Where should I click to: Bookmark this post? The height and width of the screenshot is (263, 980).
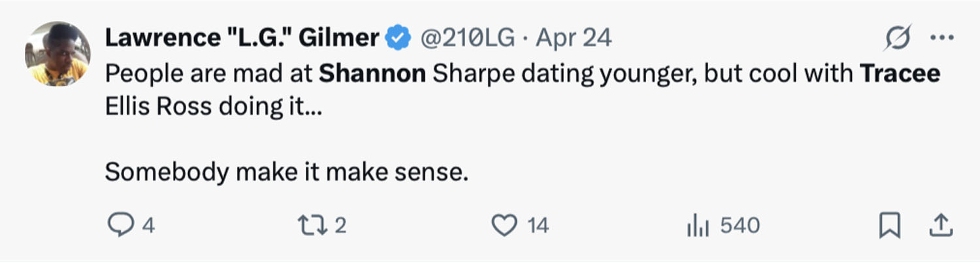[x=890, y=226]
